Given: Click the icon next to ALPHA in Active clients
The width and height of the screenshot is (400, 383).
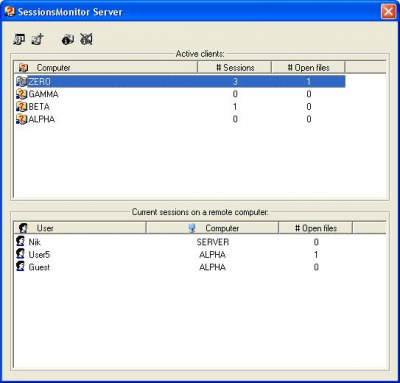Looking at the screenshot, I should (x=22, y=119).
